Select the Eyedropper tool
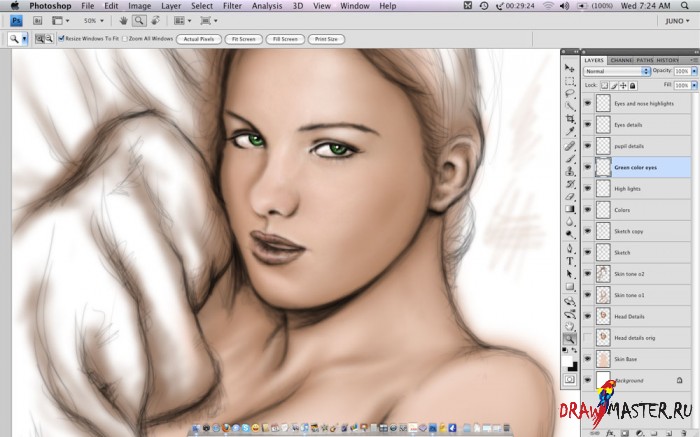Viewport: 700px width, 437px height. [570, 131]
